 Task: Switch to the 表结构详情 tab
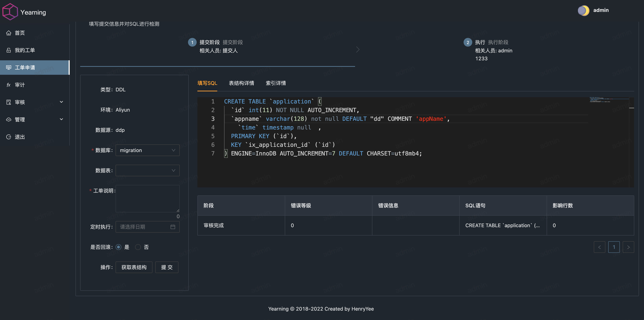tap(241, 83)
